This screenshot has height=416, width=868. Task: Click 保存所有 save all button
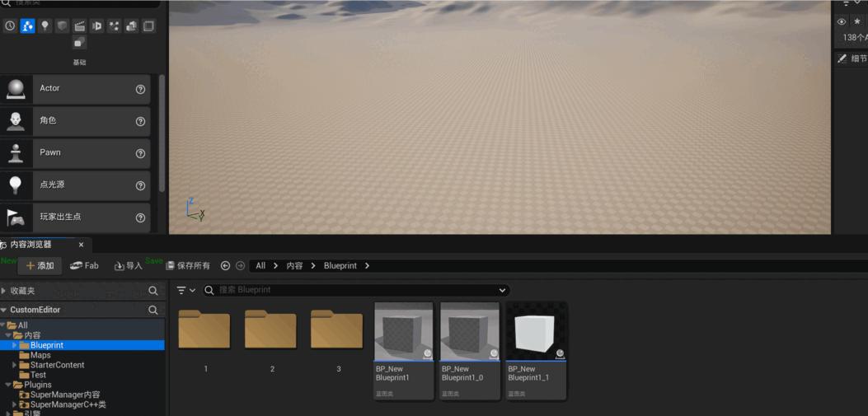[188, 266]
